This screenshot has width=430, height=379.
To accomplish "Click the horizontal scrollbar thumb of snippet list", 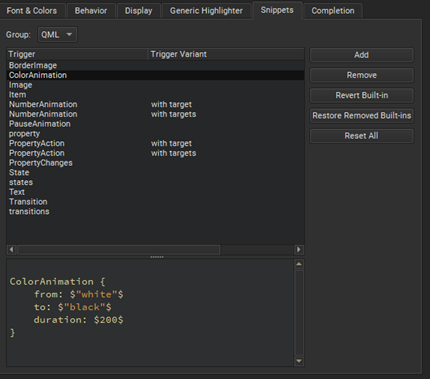I will [x=118, y=249].
